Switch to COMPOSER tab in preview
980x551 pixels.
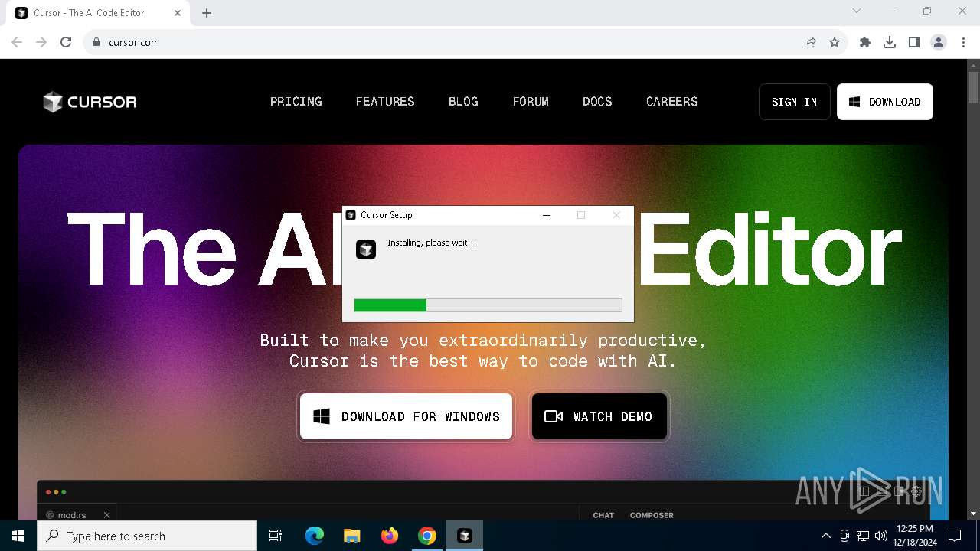coord(652,515)
